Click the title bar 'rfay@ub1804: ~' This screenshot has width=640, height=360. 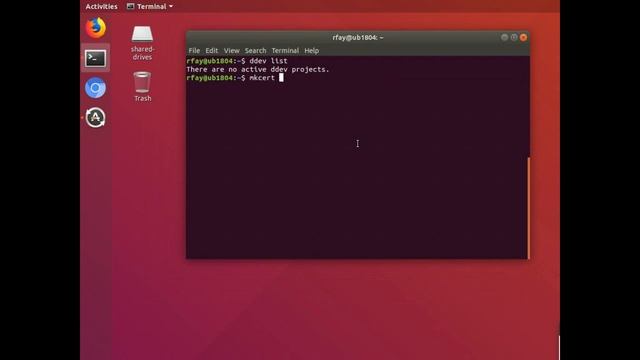(358, 38)
